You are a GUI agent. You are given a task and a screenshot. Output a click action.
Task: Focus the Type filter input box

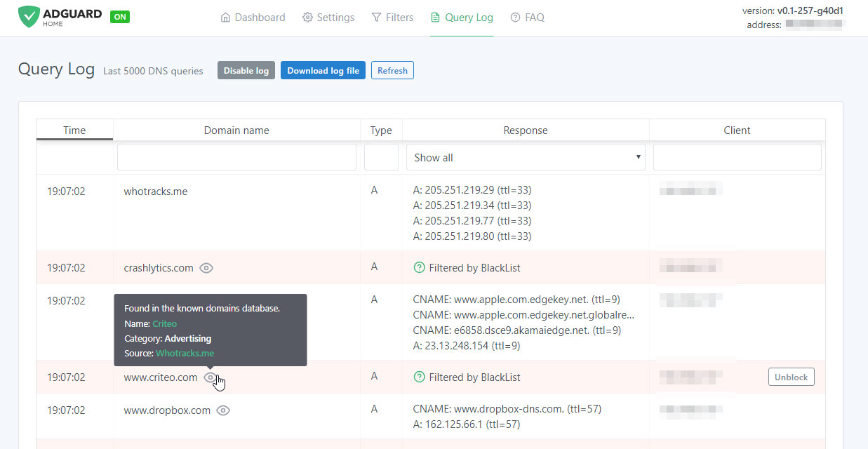click(x=381, y=158)
